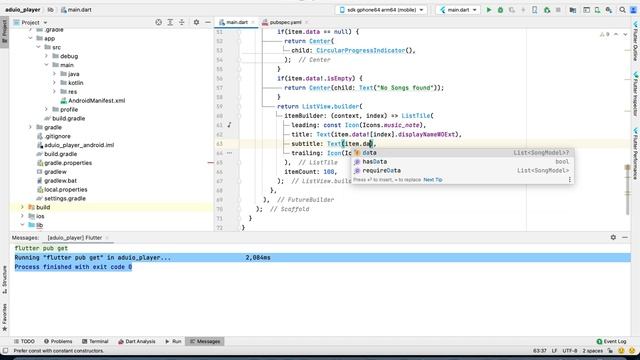This screenshot has width=640, height=360.
Task: Click the Next Tip link
Action: coord(433,180)
